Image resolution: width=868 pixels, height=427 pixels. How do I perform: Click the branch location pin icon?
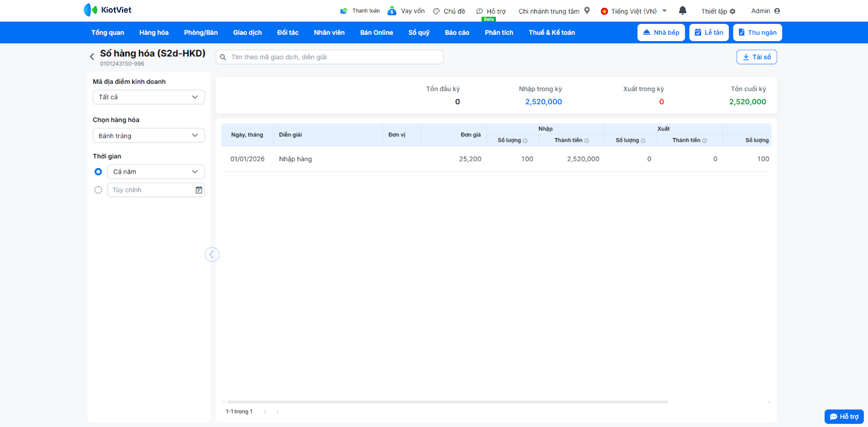587,10
